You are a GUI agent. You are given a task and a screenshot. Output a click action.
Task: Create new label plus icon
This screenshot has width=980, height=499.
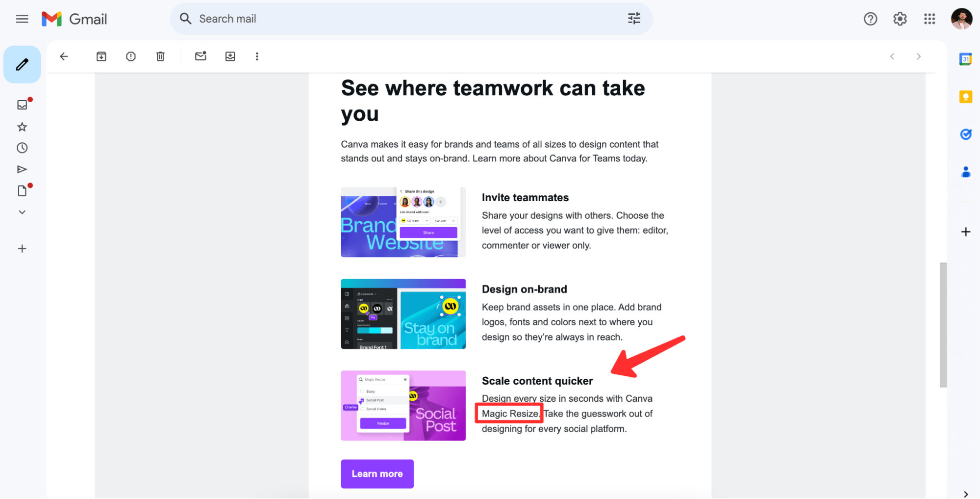click(x=22, y=249)
